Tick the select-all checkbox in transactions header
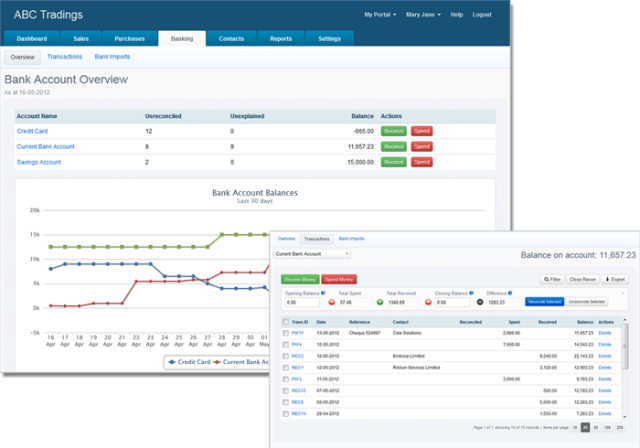Viewport: 640px width, 448px height. pyautogui.click(x=286, y=322)
